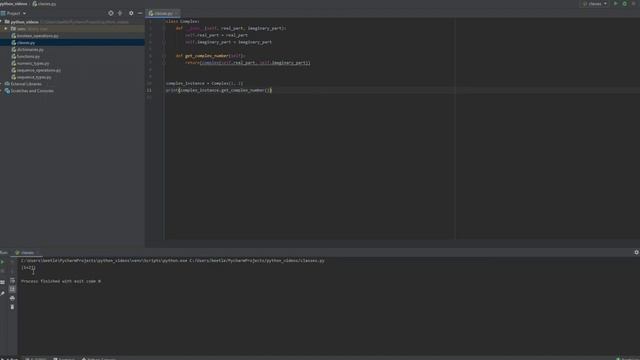Clear console output with trash icon
The width and height of the screenshot is (640, 360).
12,307
